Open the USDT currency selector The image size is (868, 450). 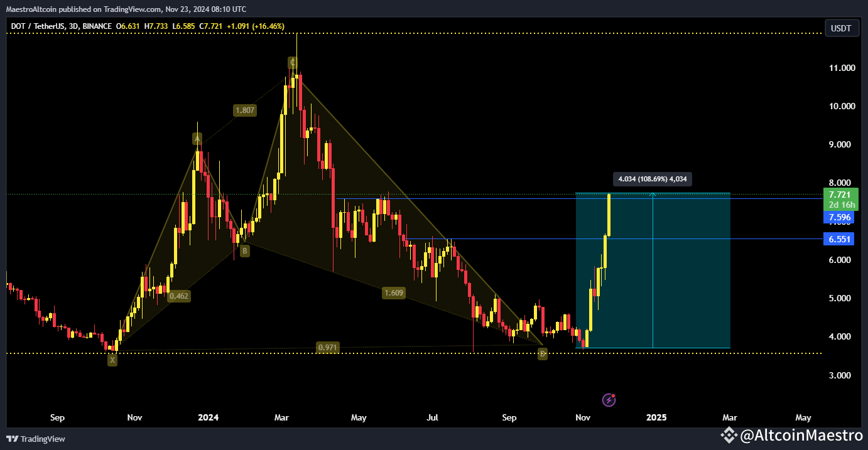(842, 28)
